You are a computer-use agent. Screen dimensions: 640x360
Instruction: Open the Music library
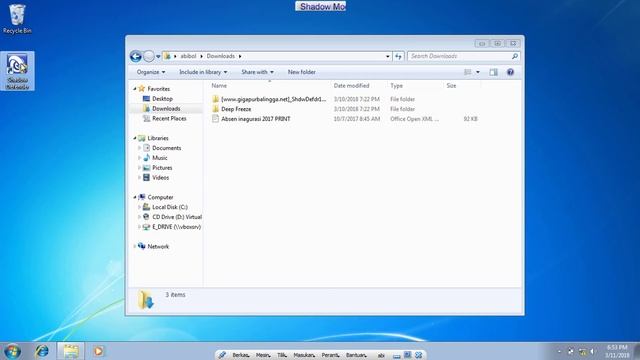(x=160, y=158)
